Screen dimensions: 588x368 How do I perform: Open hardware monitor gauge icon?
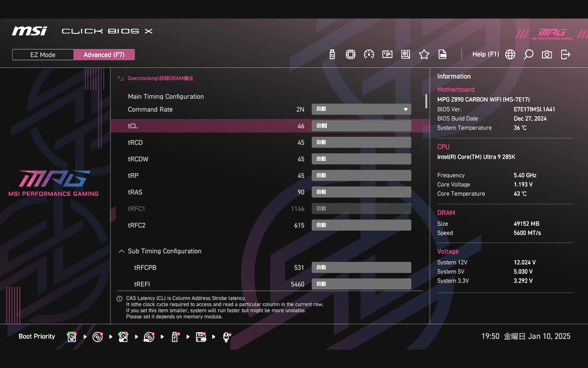[369, 54]
